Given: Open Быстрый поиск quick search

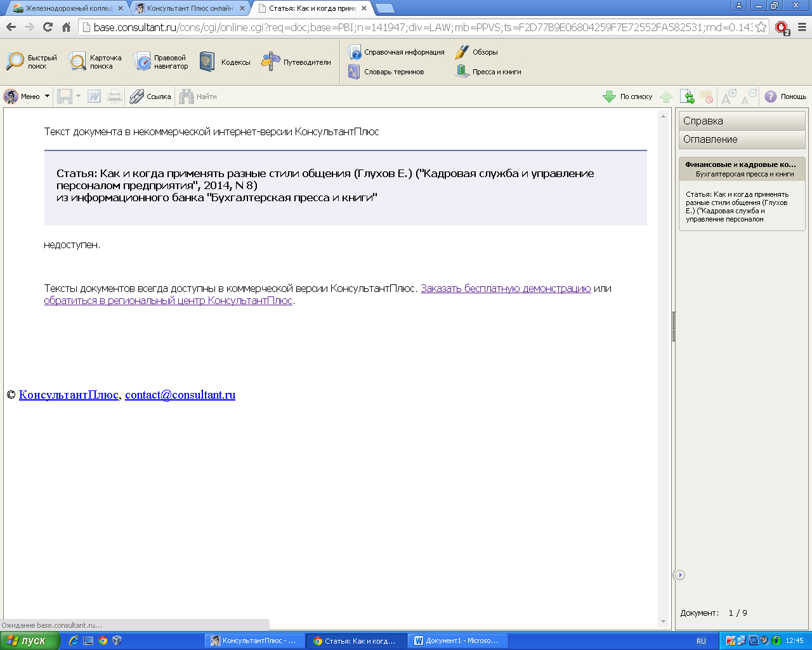Looking at the screenshot, I should tap(32, 62).
